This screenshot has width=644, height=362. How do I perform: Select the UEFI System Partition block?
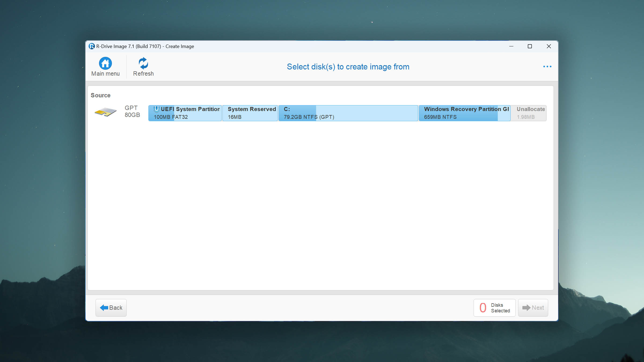point(185,113)
